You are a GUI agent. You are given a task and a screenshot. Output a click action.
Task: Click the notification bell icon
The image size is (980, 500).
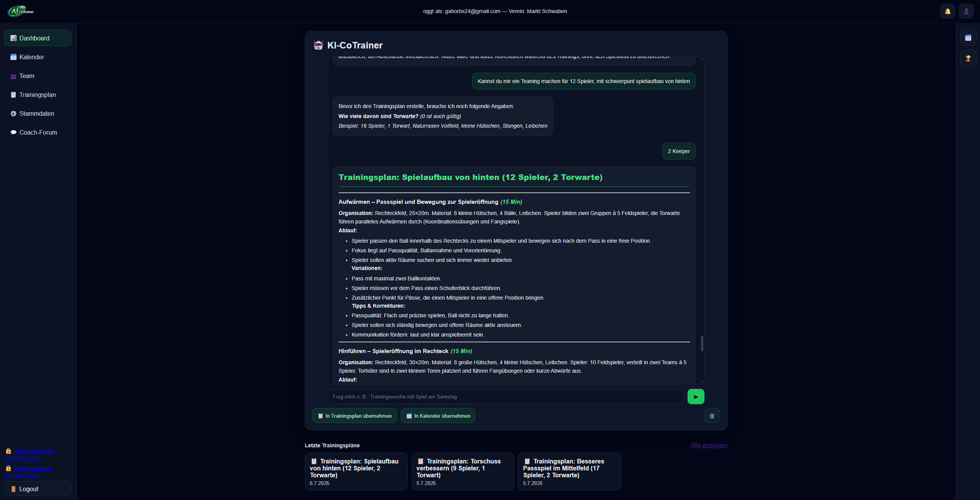(947, 11)
